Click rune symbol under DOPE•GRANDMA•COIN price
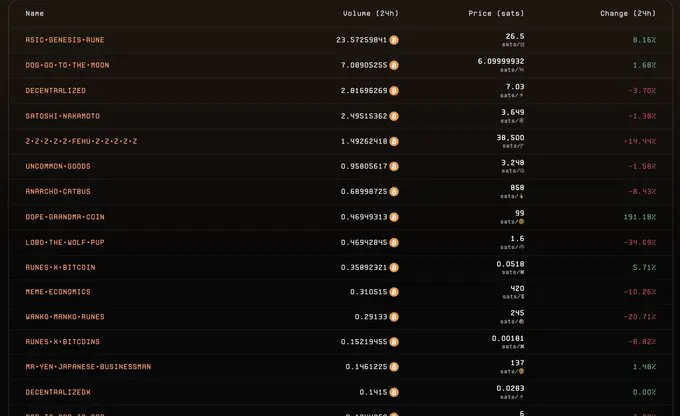The height and width of the screenshot is (416, 680). 521,222
